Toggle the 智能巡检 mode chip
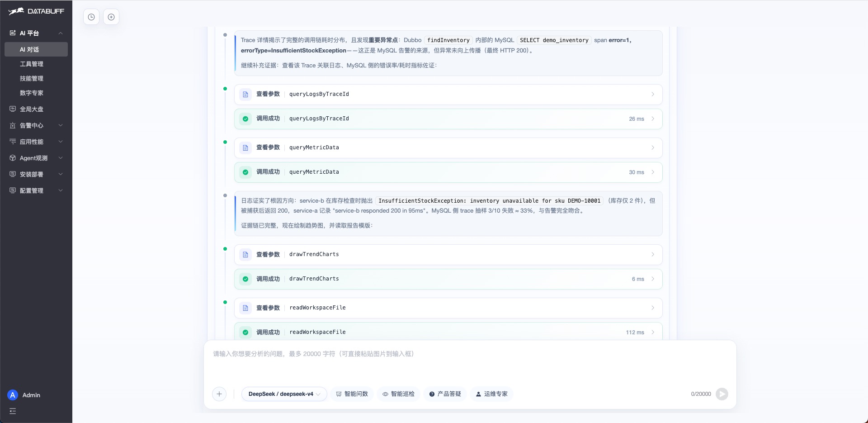This screenshot has width=868, height=423. click(398, 394)
